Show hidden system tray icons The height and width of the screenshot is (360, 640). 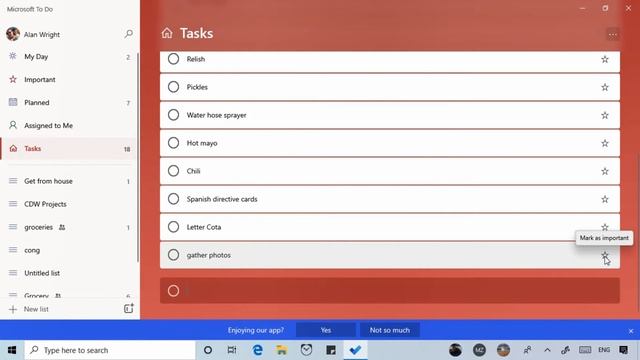pyautogui.click(x=547, y=350)
